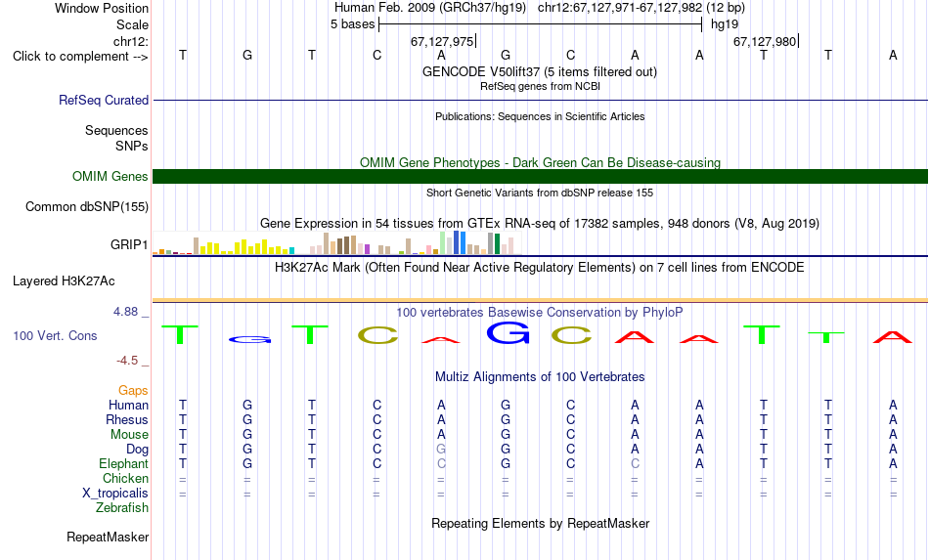Click the Dog alignment row label
This screenshot has width=929, height=560.
tap(137, 450)
